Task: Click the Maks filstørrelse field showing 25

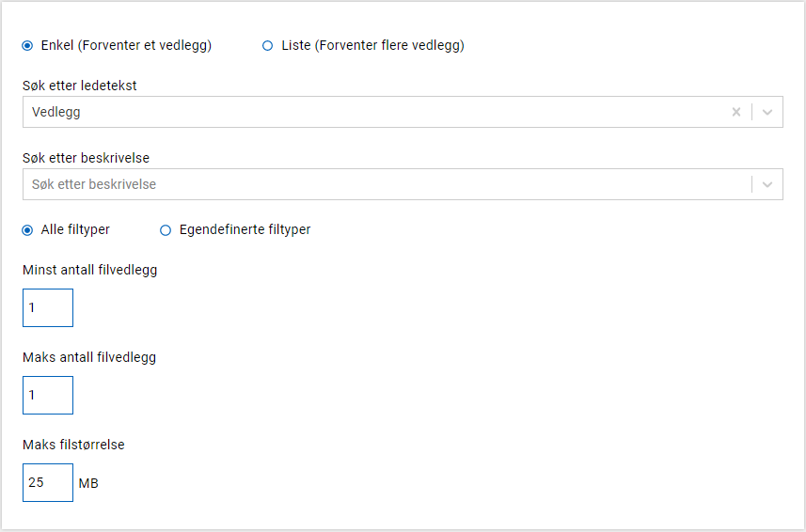Action: (48, 482)
